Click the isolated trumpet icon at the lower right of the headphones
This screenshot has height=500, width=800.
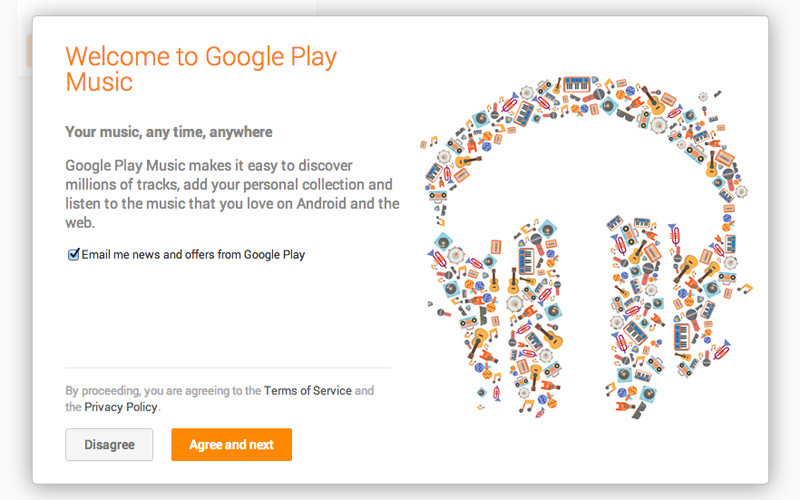(722, 349)
